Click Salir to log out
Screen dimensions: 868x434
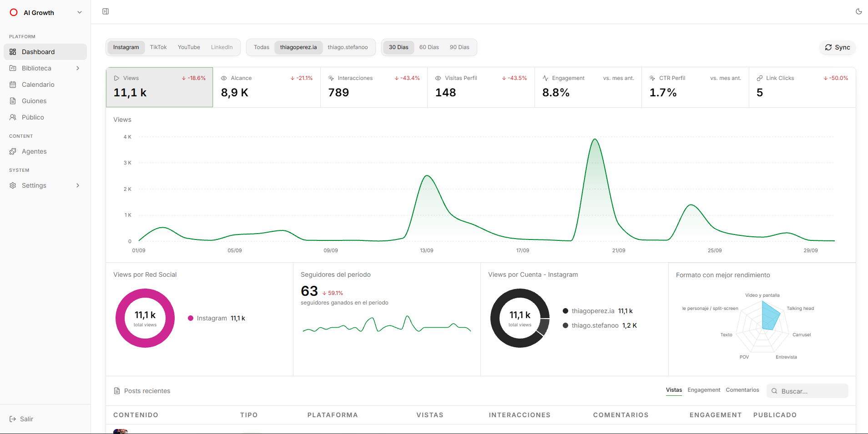[x=45, y=419]
